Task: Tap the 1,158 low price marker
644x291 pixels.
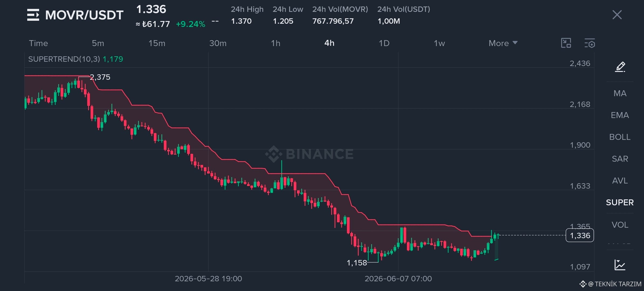Action: click(x=357, y=263)
